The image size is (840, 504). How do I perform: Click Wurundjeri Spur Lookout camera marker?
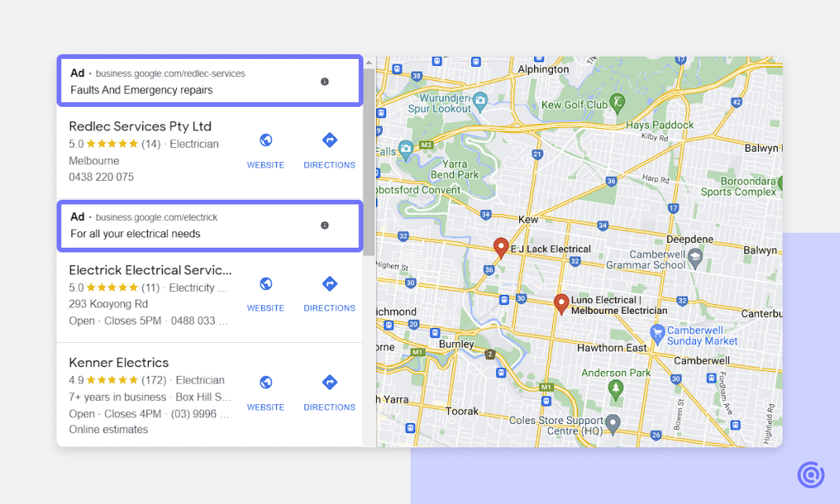tap(480, 101)
